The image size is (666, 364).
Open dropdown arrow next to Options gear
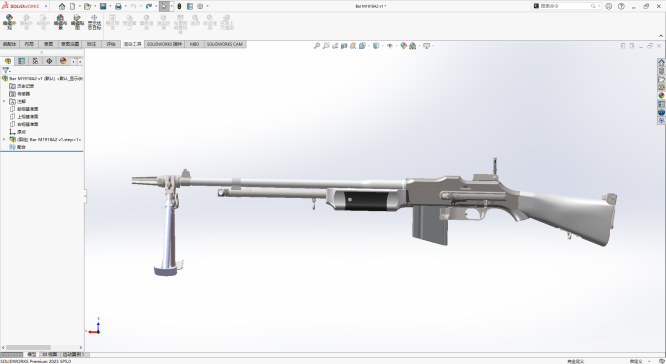point(207,6)
